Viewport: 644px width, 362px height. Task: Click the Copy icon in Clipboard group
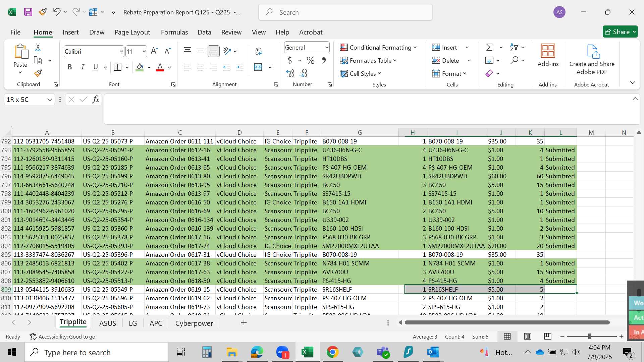(x=38, y=61)
